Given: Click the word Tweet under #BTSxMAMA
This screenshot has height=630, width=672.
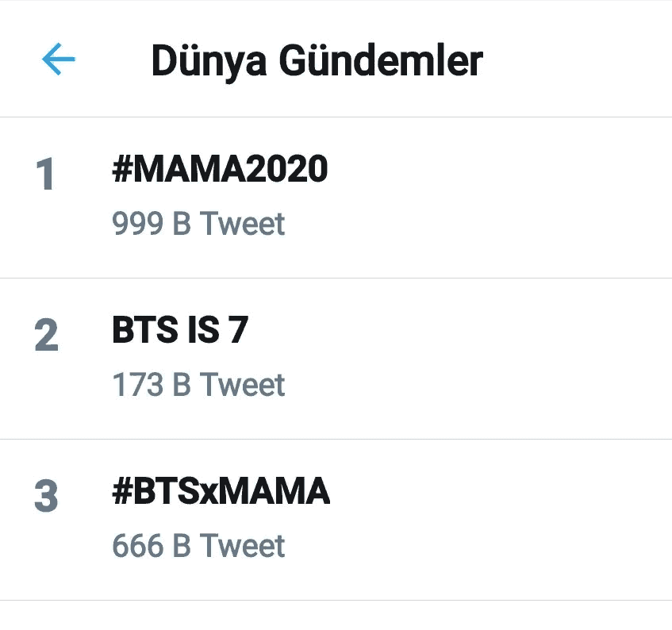Looking at the screenshot, I should pos(242,546).
